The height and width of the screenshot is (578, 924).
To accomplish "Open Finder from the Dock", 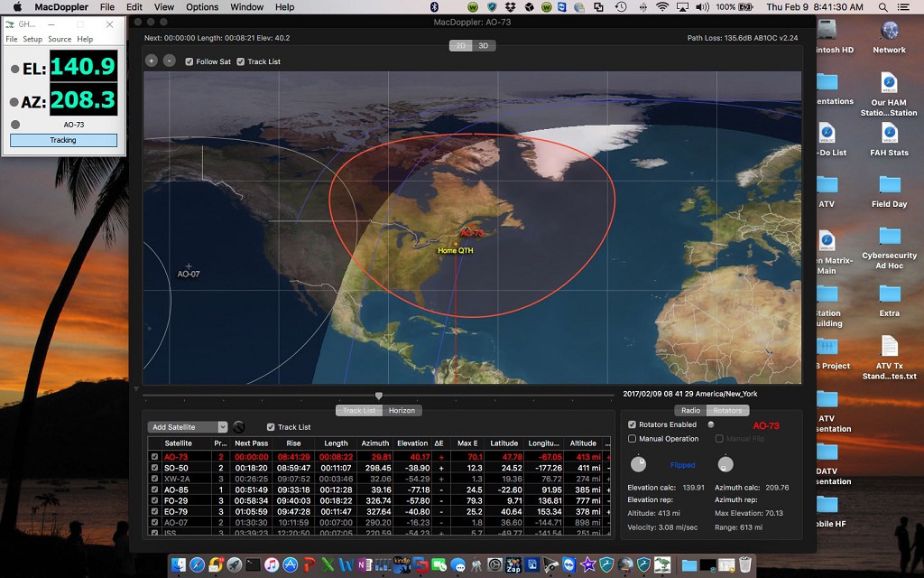I will (179, 564).
